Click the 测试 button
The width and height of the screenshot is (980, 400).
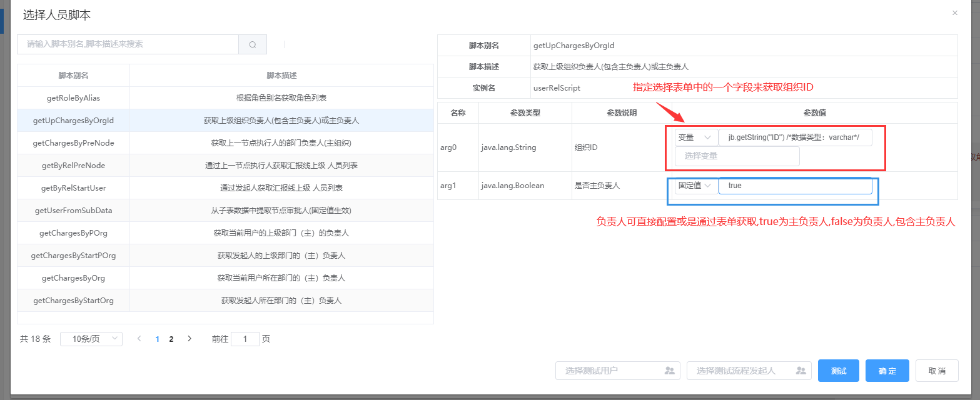(x=839, y=371)
